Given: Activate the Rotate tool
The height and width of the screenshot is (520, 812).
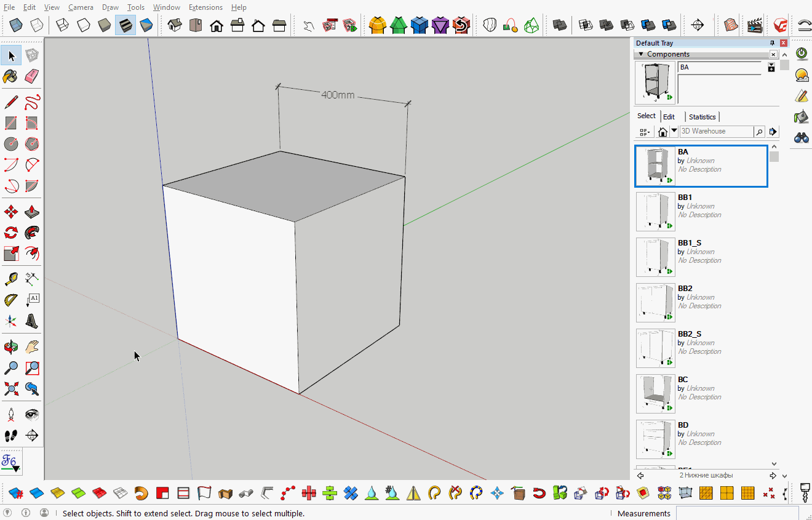Looking at the screenshot, I should [11, 232].
